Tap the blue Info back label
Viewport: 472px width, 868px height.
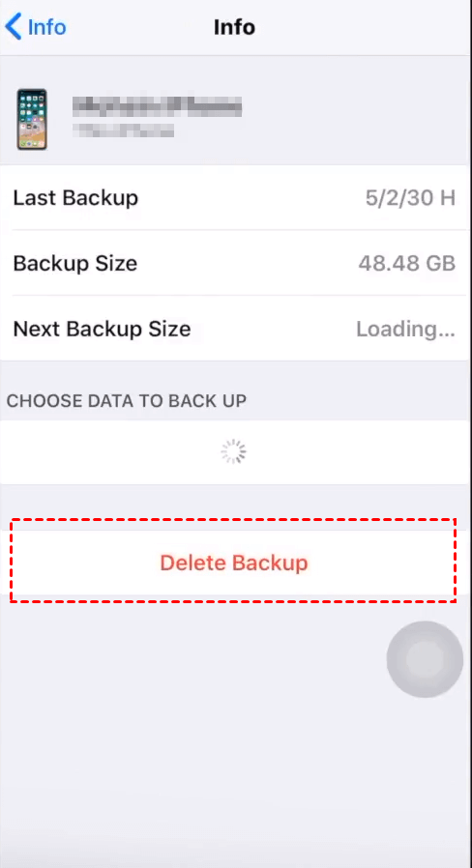(47, 26)
